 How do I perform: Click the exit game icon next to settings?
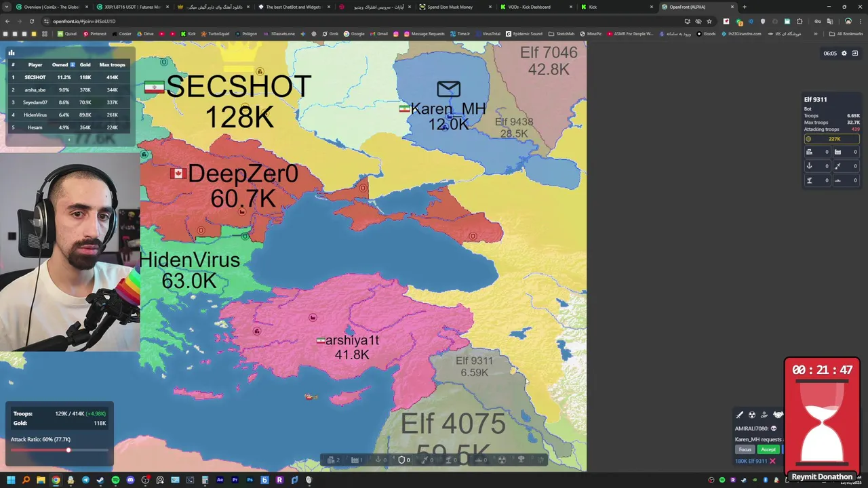[x=855, y=53]
